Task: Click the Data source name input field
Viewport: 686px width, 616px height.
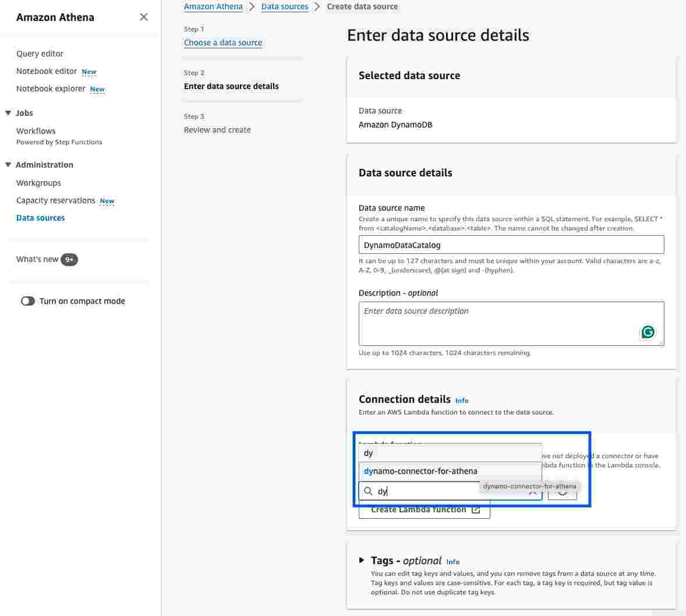Action: click(x=511, y=245)
